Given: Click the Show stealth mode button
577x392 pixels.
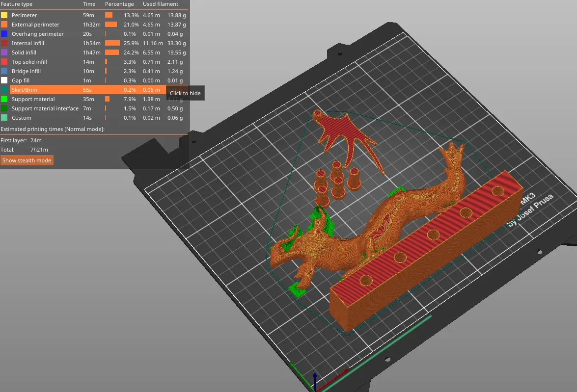Looking at the screenshot, I should coord(27,160).
